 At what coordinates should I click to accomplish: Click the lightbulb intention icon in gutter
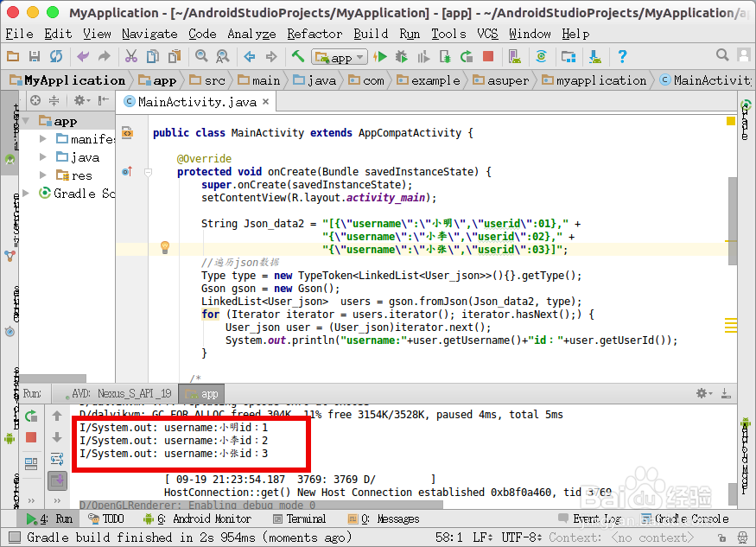tap(165, 247)
